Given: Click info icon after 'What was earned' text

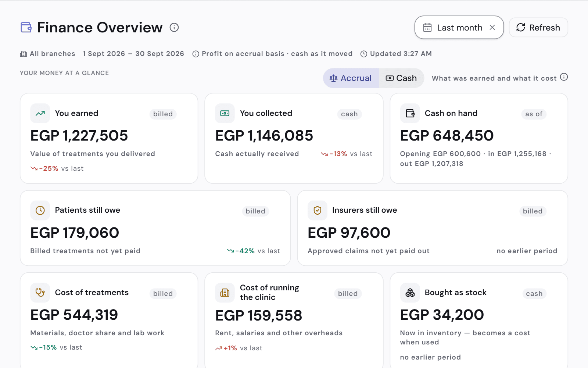Looking at the screenshot, I should 564,77.
